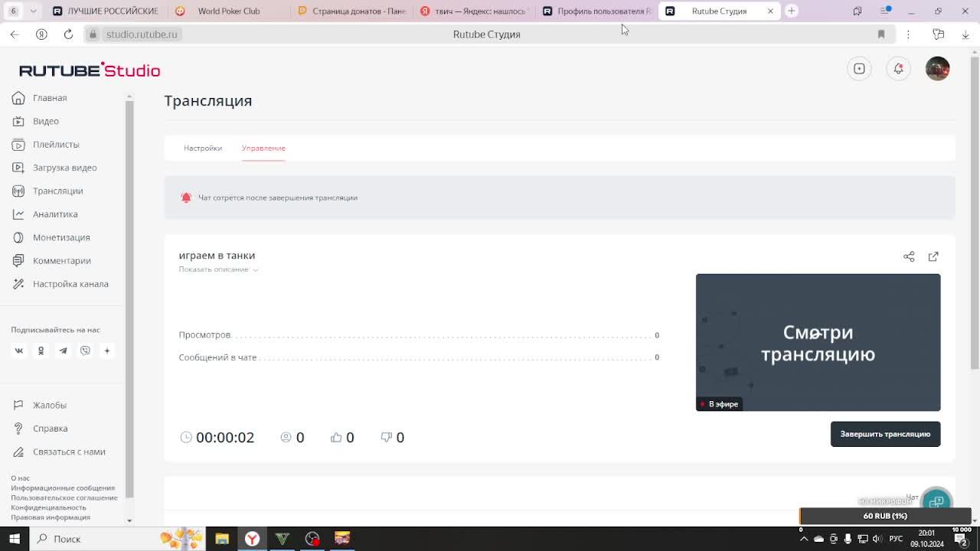Go back in the browser
Screen dimensions: 980x551
[15, 34]
